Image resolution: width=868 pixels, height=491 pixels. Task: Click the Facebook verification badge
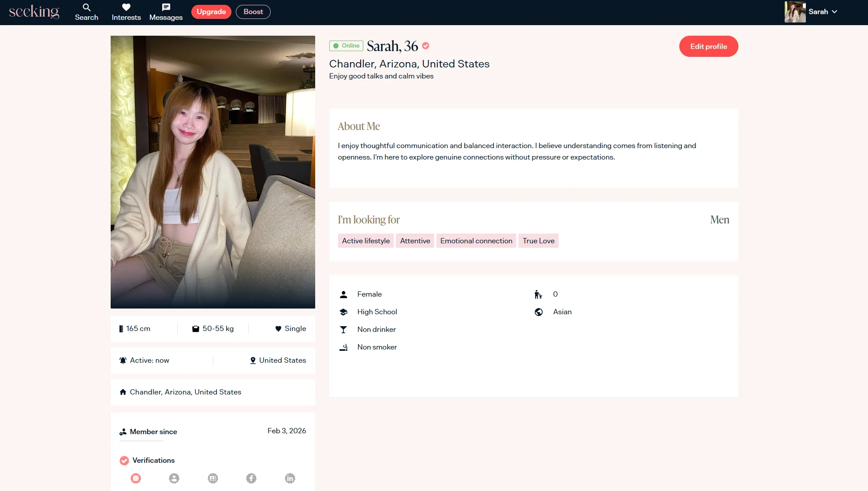tap(251, 478)
